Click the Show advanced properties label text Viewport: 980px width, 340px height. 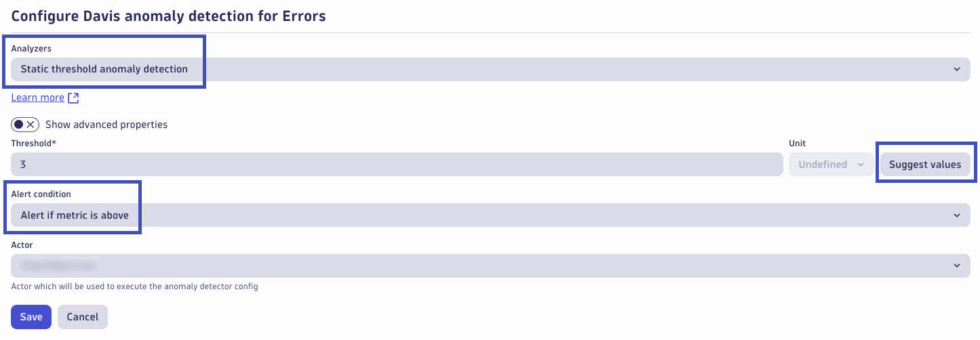coord(106,125)
